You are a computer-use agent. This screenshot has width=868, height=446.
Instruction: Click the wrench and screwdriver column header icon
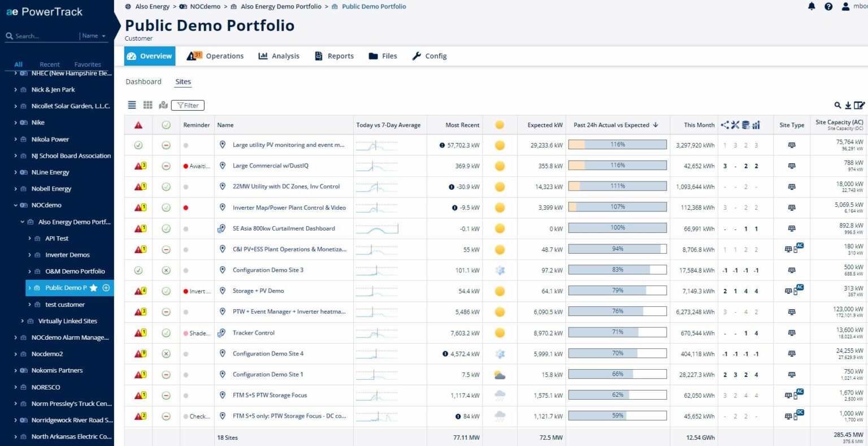[735, 125]
